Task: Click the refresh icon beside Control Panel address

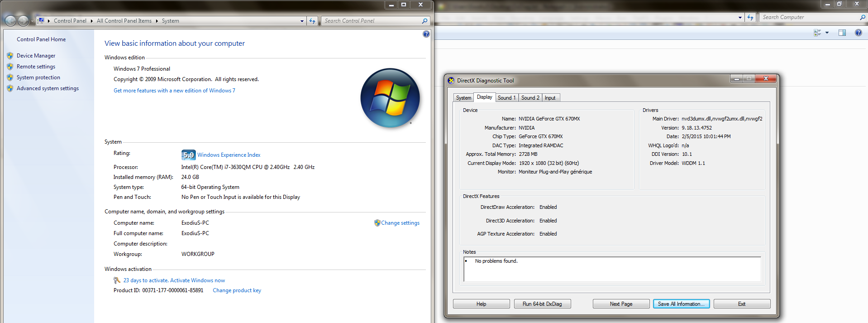Action: [312, 21]
